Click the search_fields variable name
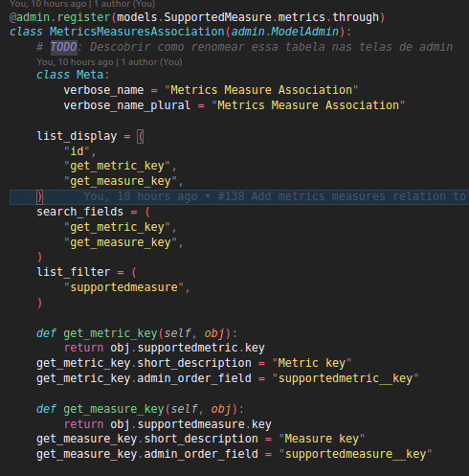Image resolution: width=469 pixels, height=476 pixels. [x=79, y=212]
